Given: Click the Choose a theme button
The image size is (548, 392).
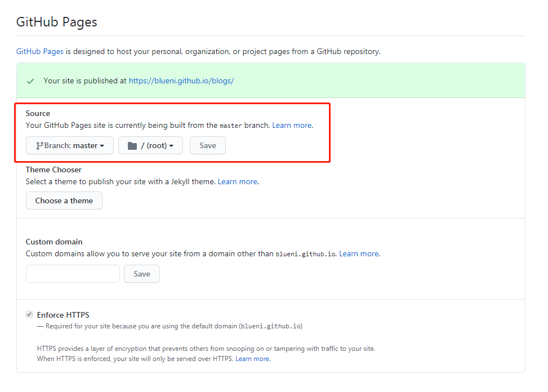Looking at the screenshot, I should coord(64,201).
